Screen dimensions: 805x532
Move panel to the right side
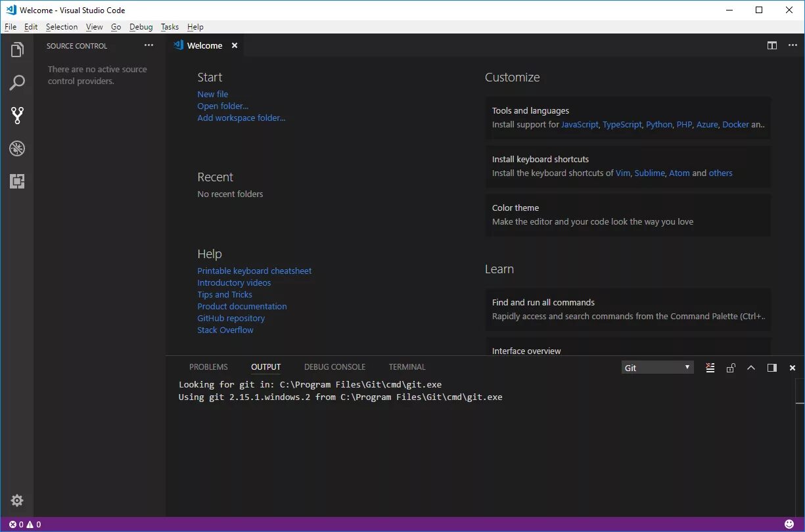tap(772, 368)
